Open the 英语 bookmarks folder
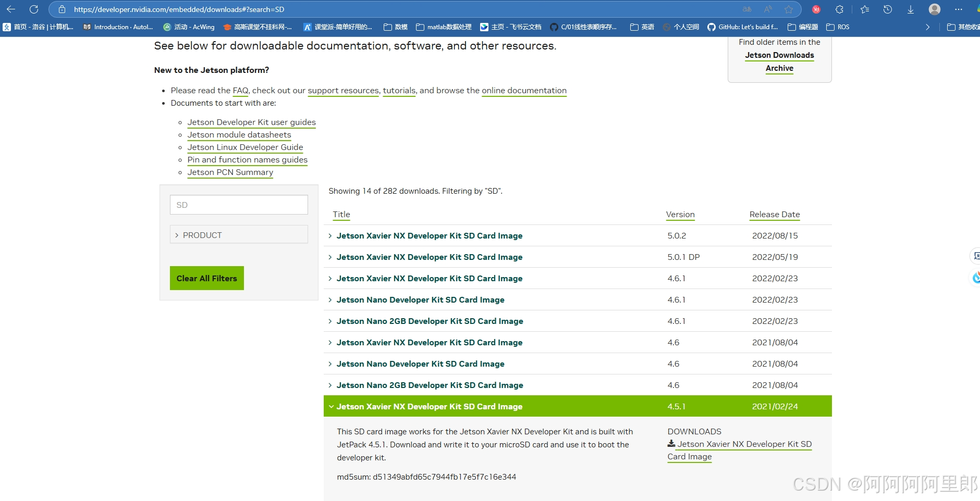The height and width of the screenshot is (501, 980). (x=642, y=27)
